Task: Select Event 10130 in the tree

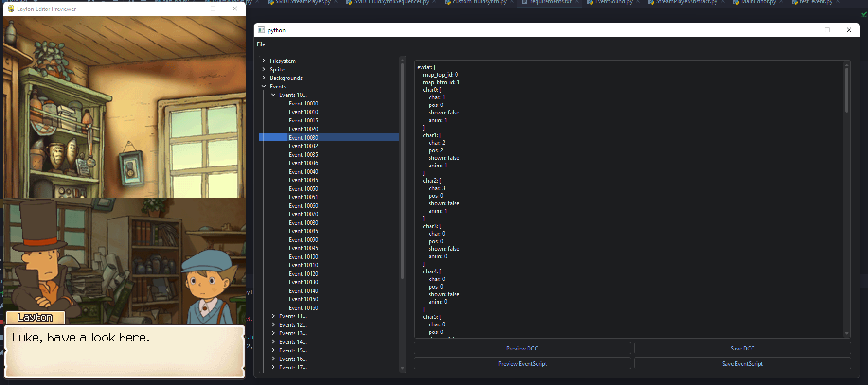Action: [x=304, y=282]
